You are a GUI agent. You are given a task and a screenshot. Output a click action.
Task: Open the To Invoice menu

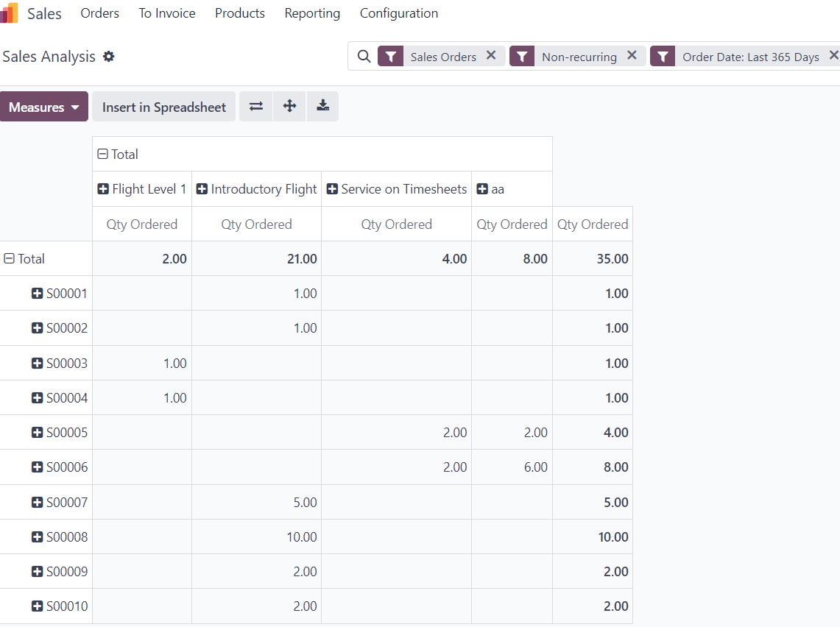(167, 13)
